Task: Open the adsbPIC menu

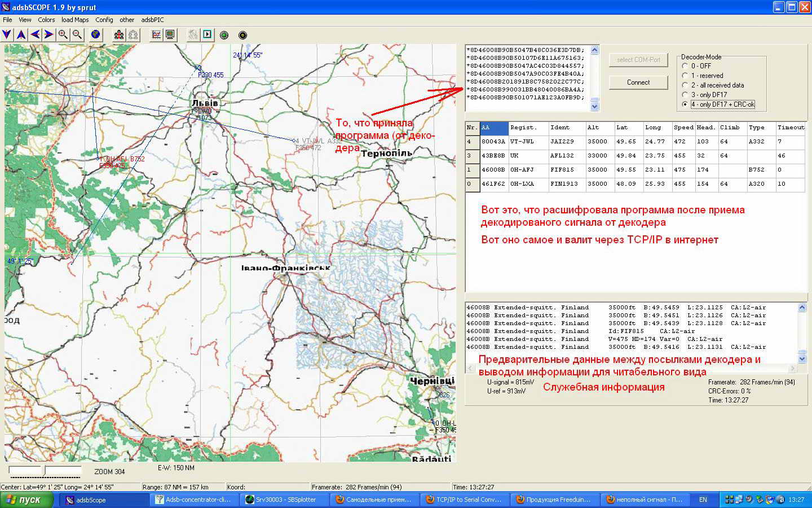Action: point(152,20)
